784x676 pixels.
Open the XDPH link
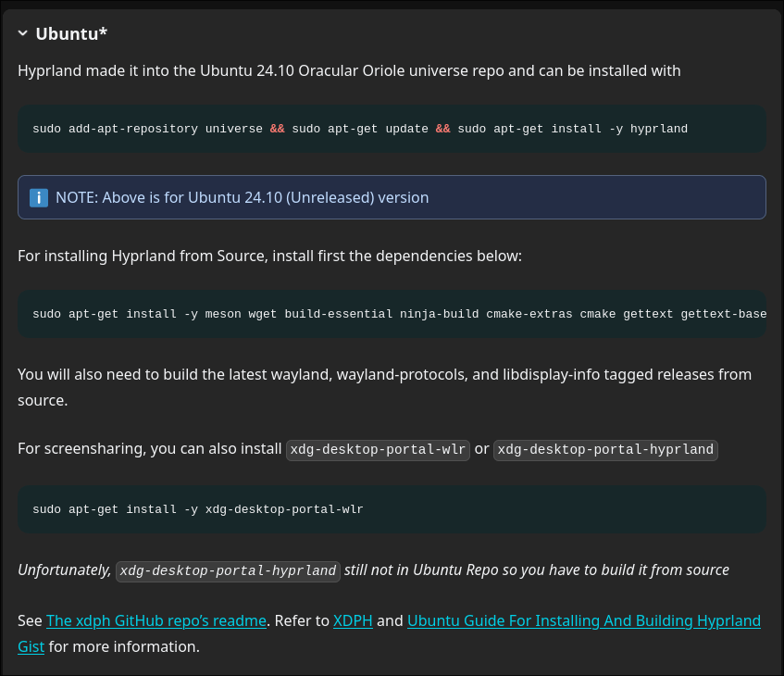353,620
